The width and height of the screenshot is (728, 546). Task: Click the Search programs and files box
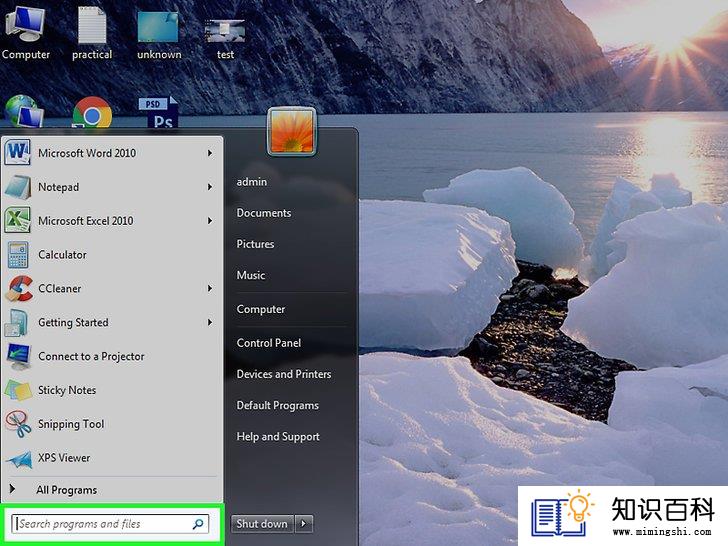[110, 524]
